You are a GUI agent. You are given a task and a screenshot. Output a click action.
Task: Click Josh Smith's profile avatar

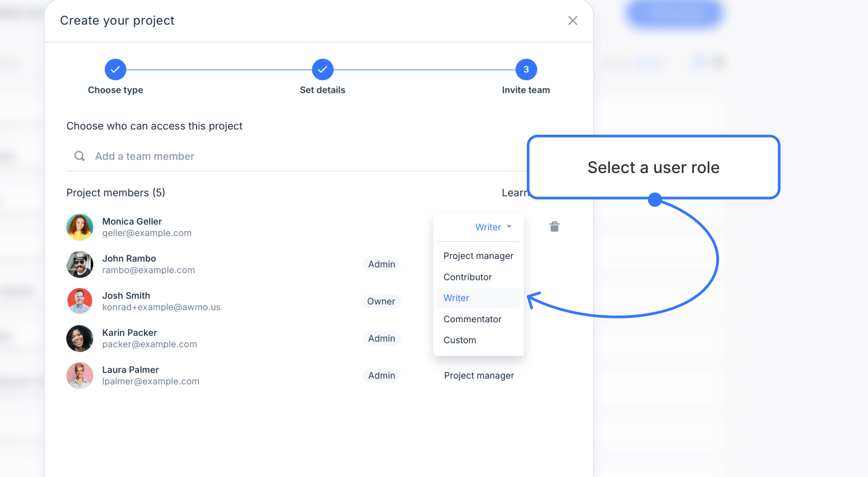coord(79,301)
